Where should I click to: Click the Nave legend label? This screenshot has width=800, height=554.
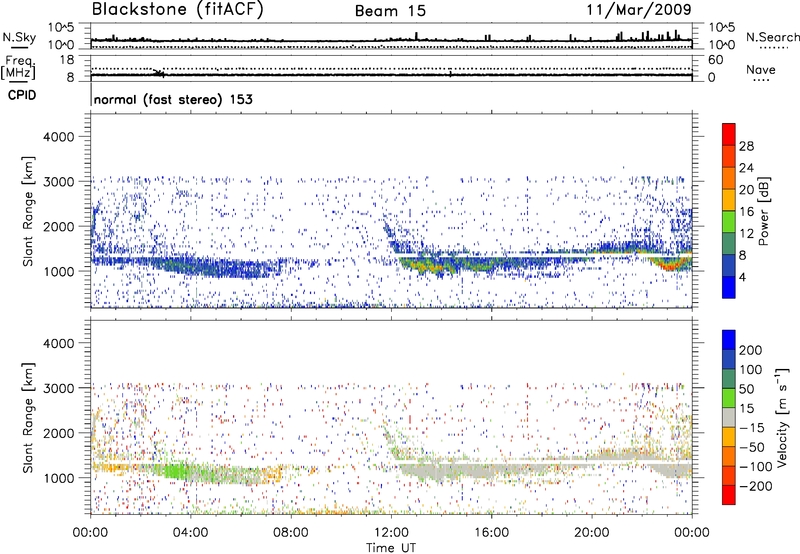coord(760,69)
